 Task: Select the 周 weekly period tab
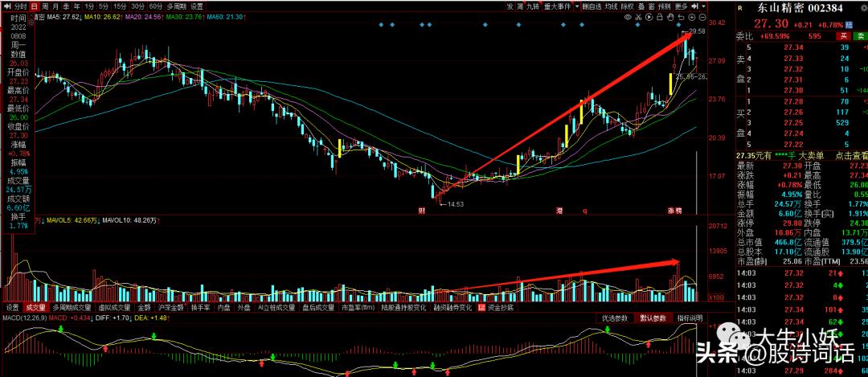pyautogui.click(x=45, y=6)
